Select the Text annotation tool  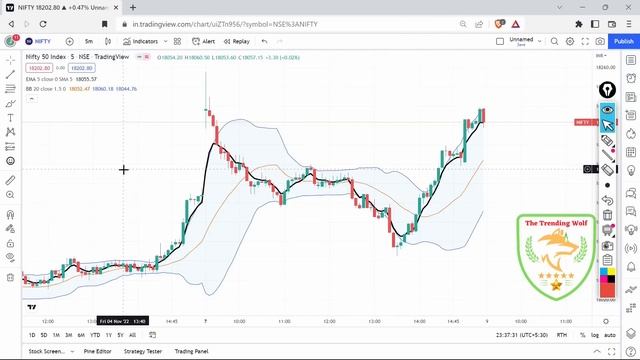coord(10,118)
